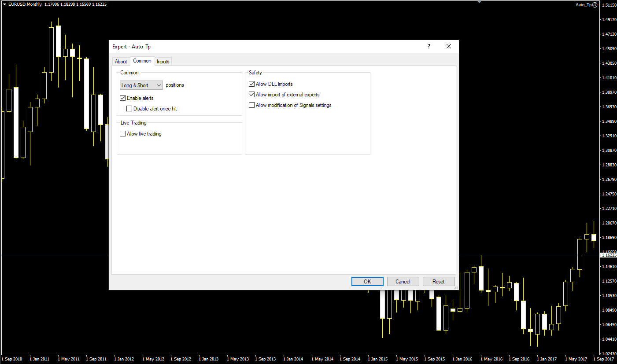Click the chart menu triangle beside EURUSD,Monthly

coord(4,4)
